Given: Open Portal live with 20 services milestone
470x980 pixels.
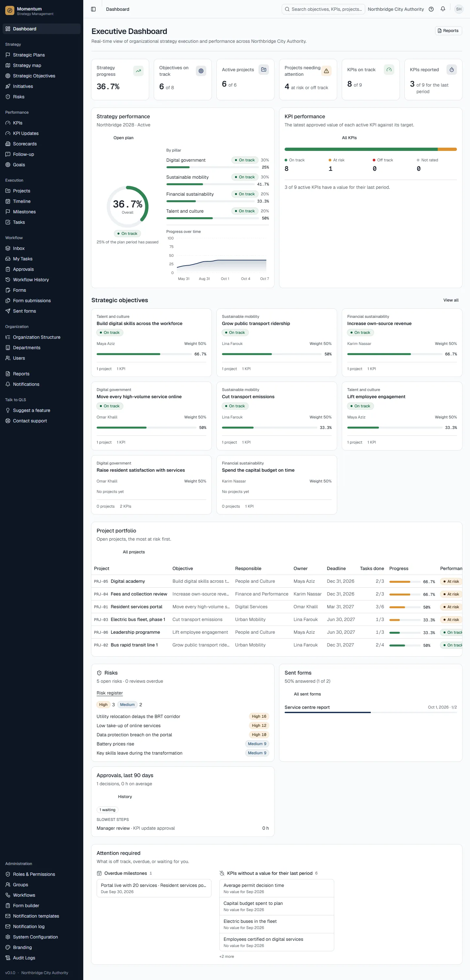Looking at the screenshot, I should (154, 888).
